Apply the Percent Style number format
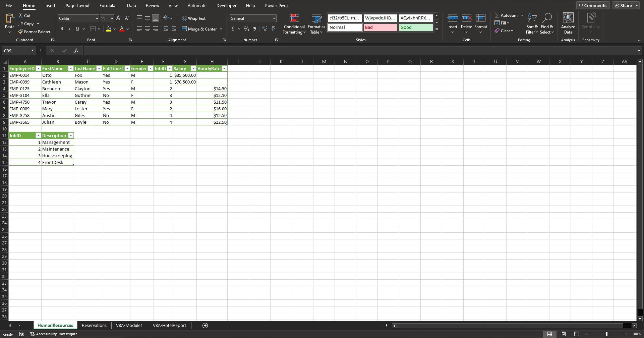This screenshot has height=338, width=644. [246, 29]
